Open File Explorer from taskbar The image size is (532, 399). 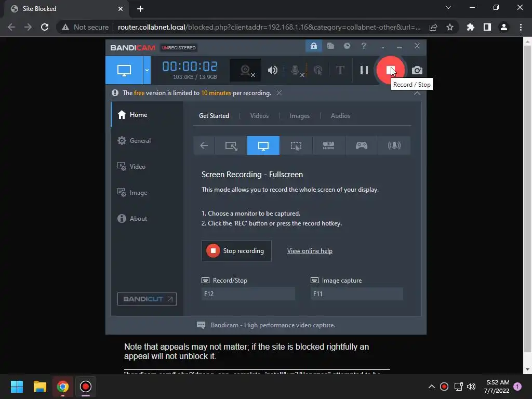click(x=39, y=387)
